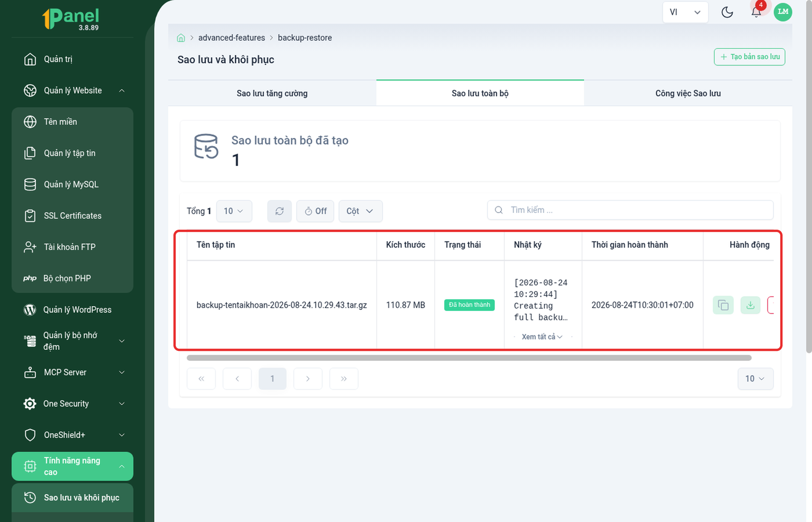Copy link for the backup file
Viewport: 812px width, 522px height.
pos(723,305)
